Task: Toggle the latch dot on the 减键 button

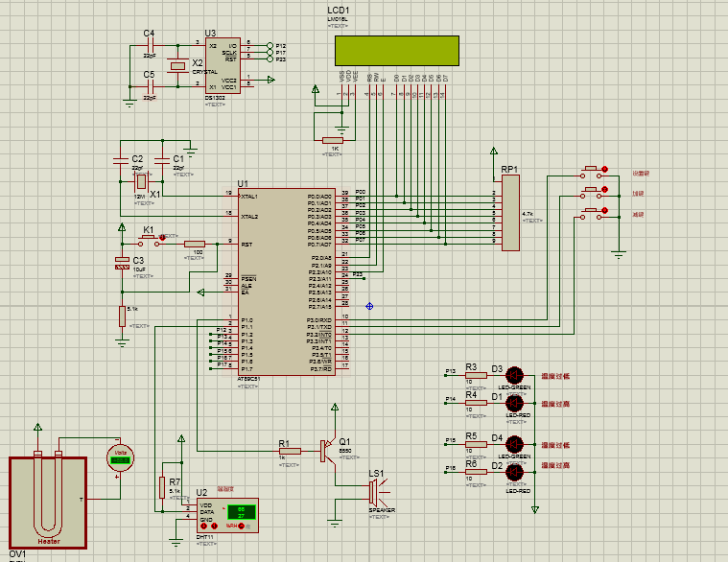Action: click(x=604, y=211)
